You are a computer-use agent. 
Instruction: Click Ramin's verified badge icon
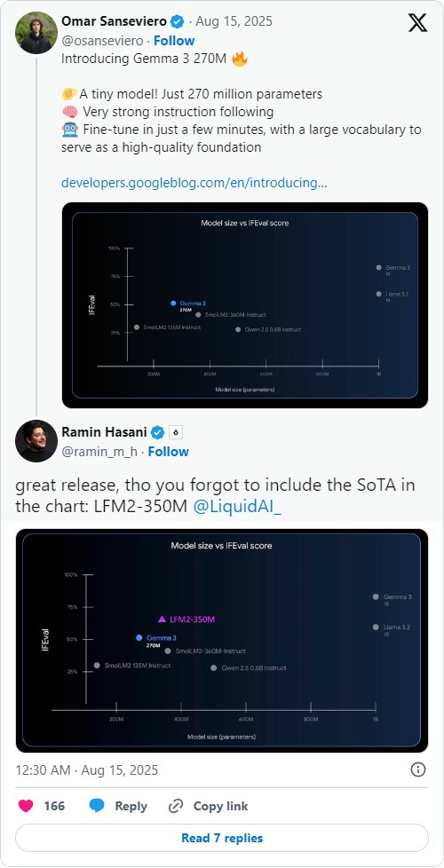pyautogui.click(x=158, y=432)
